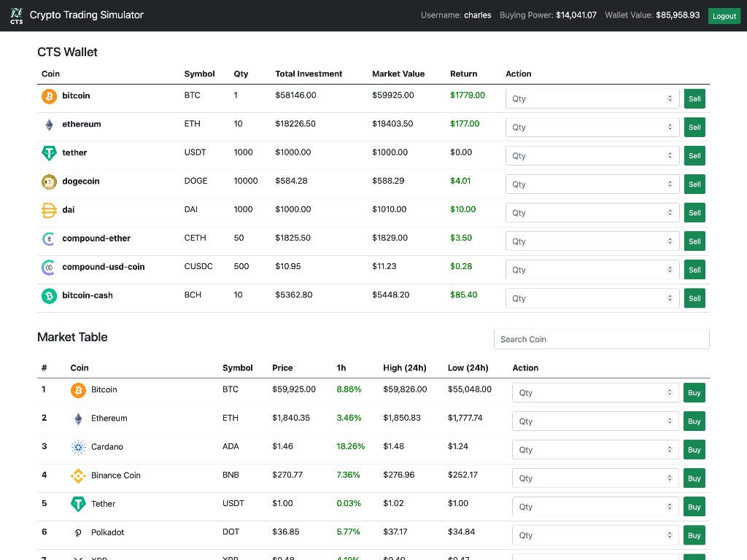Image resolution: width=747 pixels, height=560 pixels.
Task: Buy Cardano using its Buy button
Action: (x=694, y=449)
